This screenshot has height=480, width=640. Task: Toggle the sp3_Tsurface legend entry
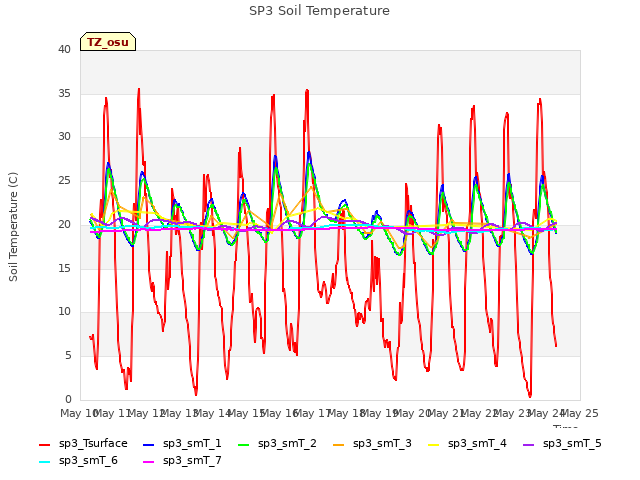83,444
